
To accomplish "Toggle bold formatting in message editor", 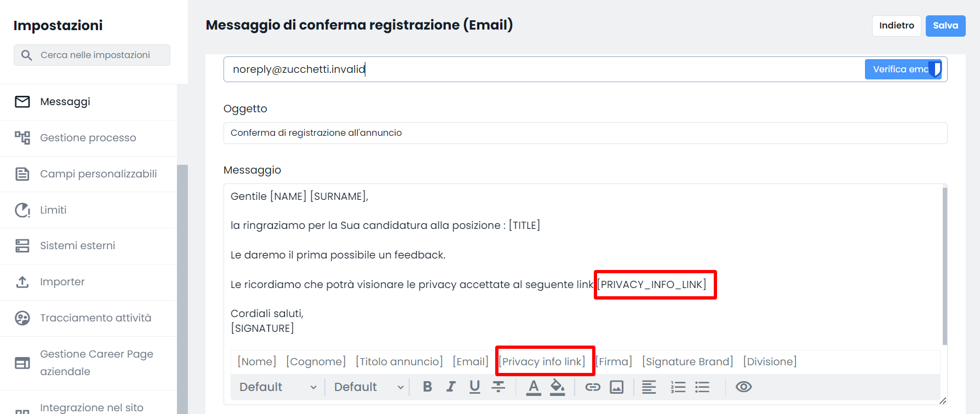I will point(428,387).
